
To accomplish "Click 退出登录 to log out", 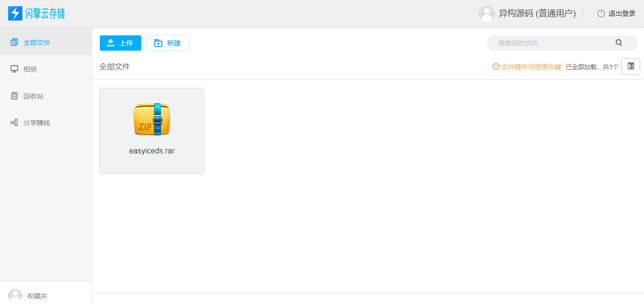I will click(622, 13).
